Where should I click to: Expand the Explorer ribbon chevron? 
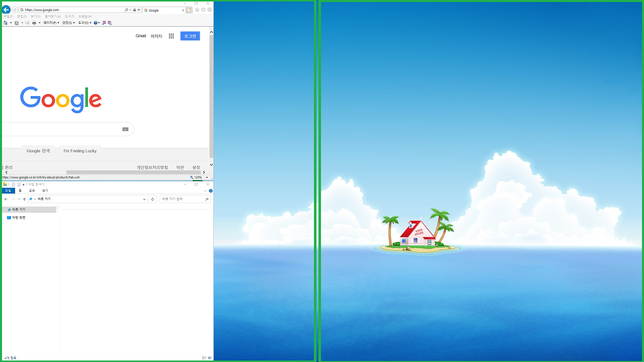tap(205, 191)
